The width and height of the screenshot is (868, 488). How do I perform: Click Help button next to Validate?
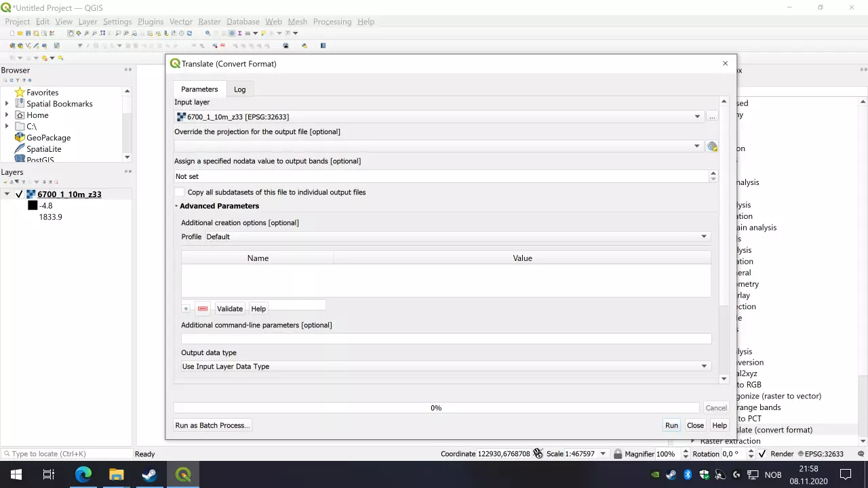[258, 308]
